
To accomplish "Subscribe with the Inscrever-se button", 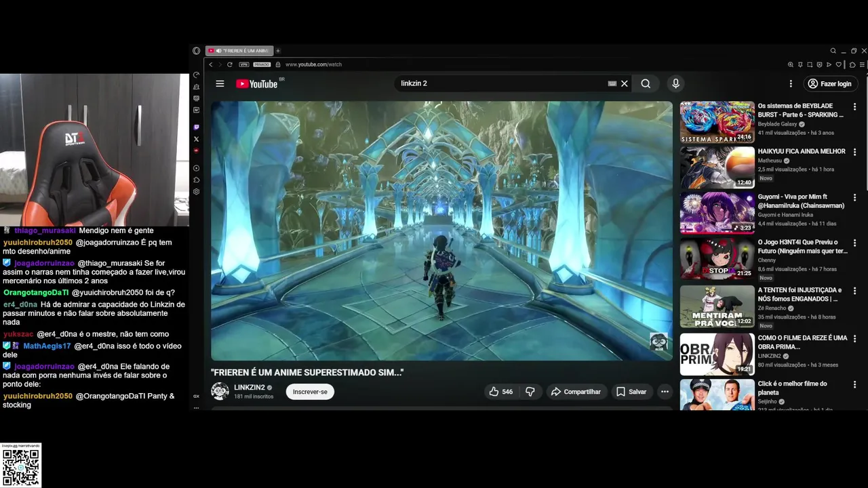I will (x=310, y=392).
